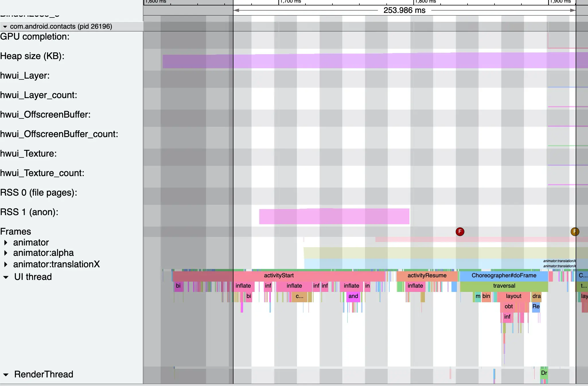Click the 'hwui_Layer:' track label
The image size is (588, 386).
pyautogui.click(x=25, y=76)
